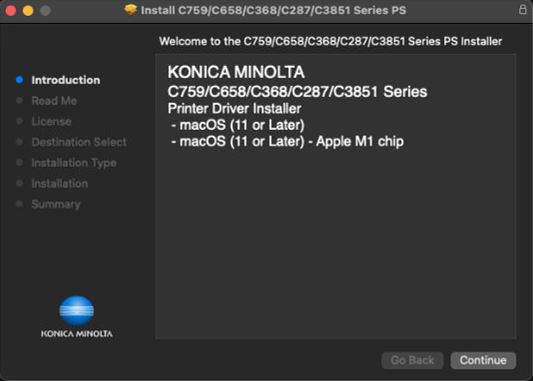Click the blue Introduction step bullet
Image resolution: width=533 pixels, height=381 pixels.
tap(19, 80)
